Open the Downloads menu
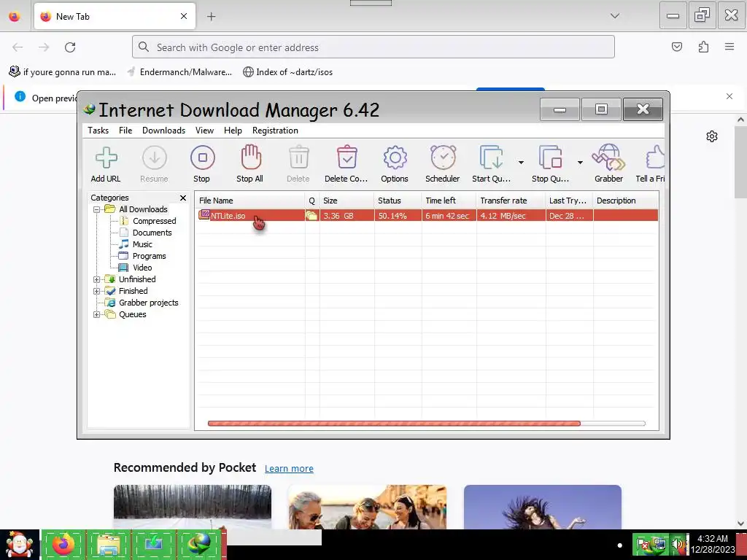747x560 pixels. pyautogui.click(x=164, y=131)
